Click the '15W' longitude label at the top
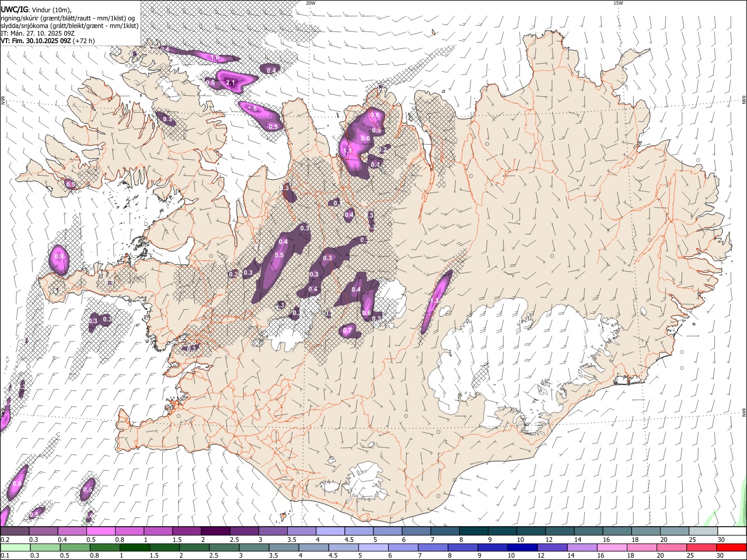747x560 pixels. 617,3
